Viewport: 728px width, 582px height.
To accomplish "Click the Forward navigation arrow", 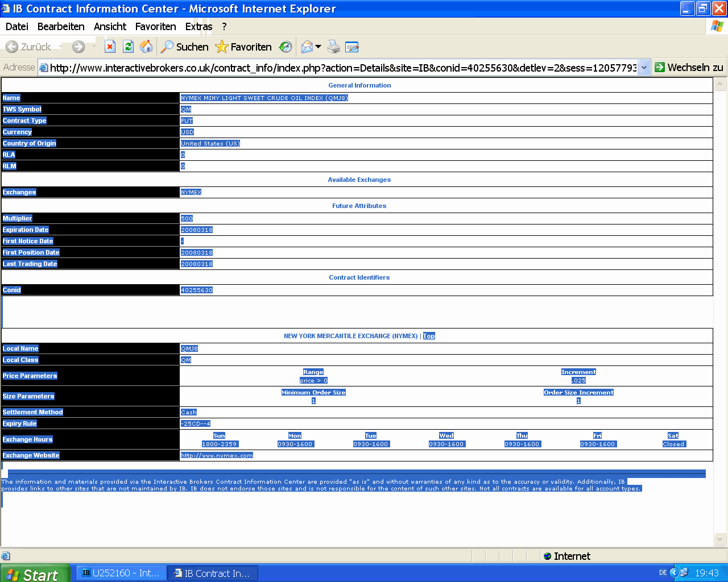I will pyautogui.click(x=78, y=47).
